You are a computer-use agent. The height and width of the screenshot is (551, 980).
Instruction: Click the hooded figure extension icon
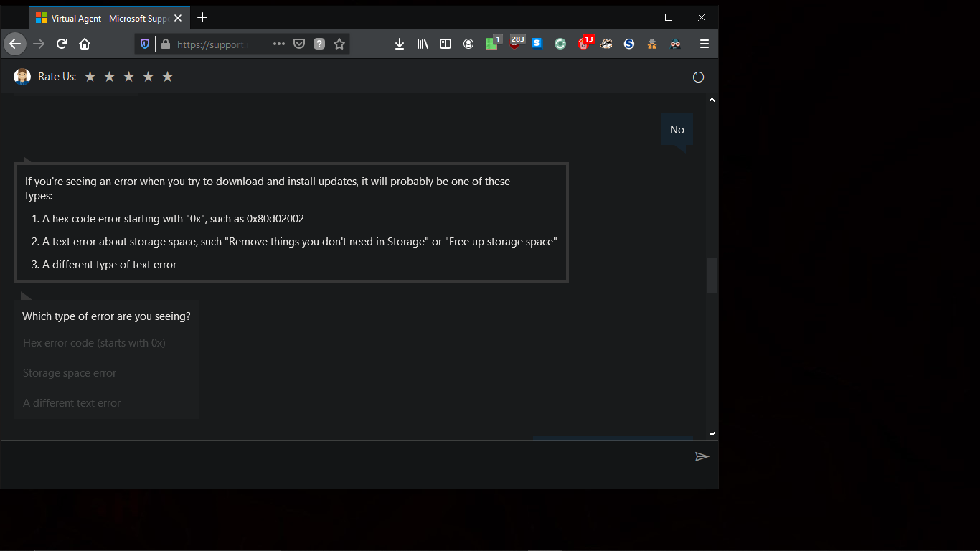tap(675, 44)
